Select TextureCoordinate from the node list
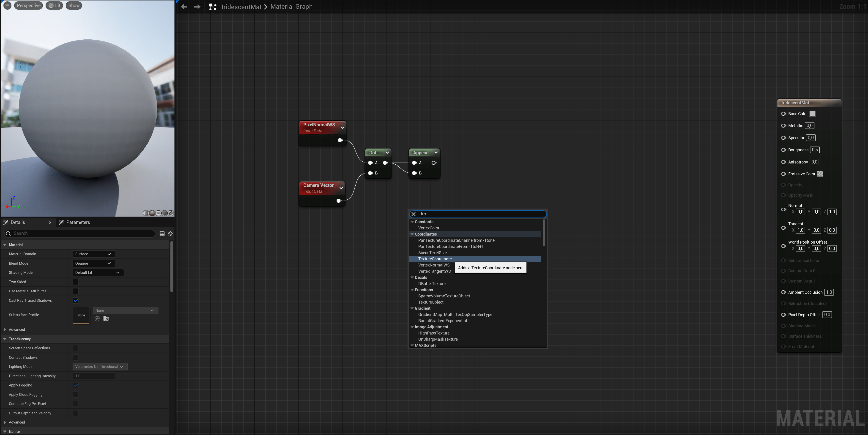This screenshot has width=868, height=435. point(435,259)
